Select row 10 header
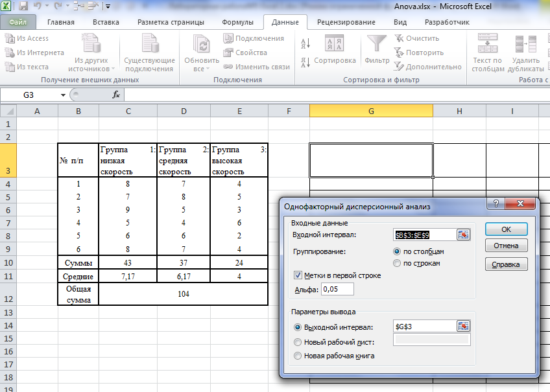Screen dimensions: 550x392 [8, 262]
